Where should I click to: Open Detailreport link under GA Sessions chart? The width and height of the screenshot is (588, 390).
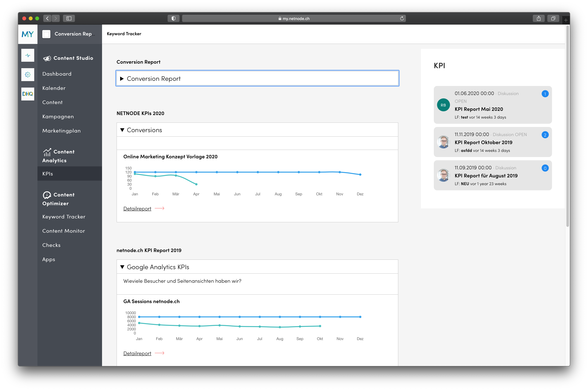137,353
